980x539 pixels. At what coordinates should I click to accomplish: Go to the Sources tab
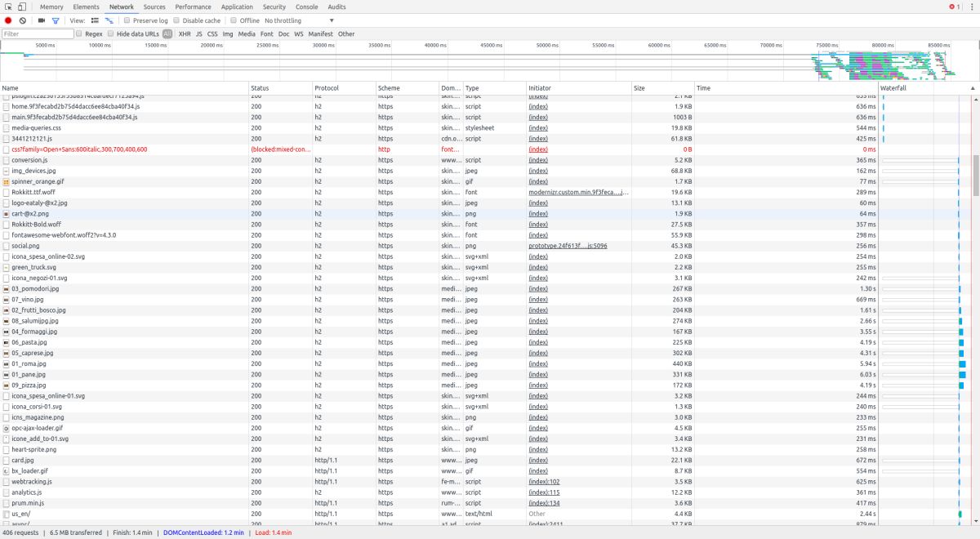pyautogui.click(x=154, y=7)
